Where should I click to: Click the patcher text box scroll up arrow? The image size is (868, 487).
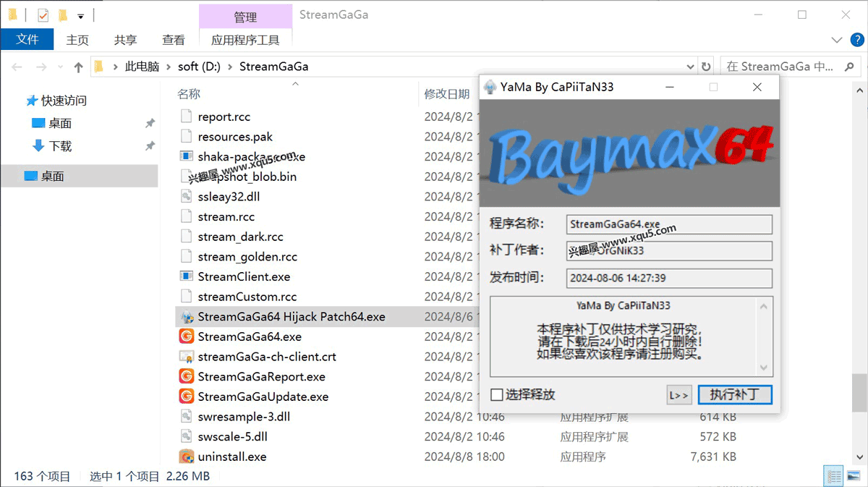click(764, 306)
